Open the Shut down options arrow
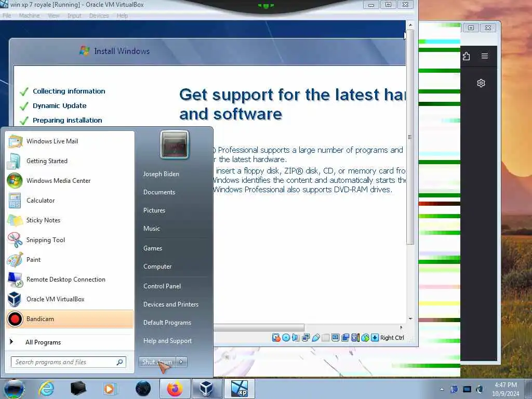The height and width of the screenshot is (399, 532). 181,362
